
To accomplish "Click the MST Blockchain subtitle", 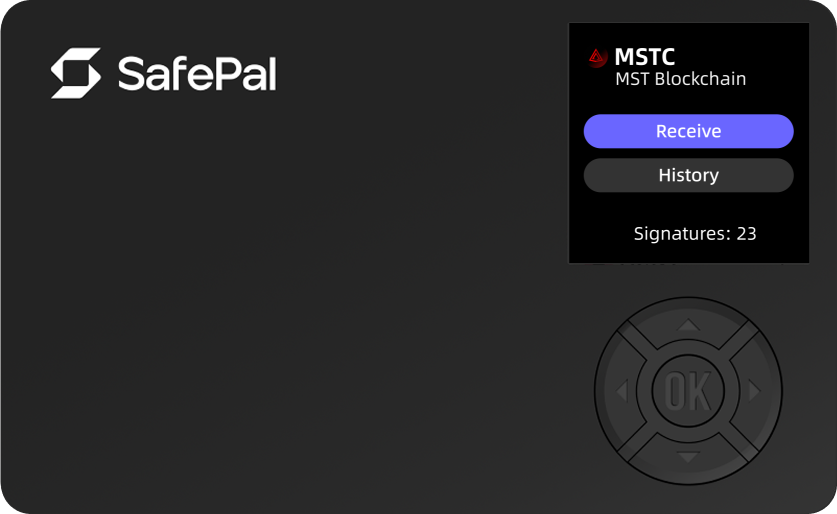I will [681, 79].
